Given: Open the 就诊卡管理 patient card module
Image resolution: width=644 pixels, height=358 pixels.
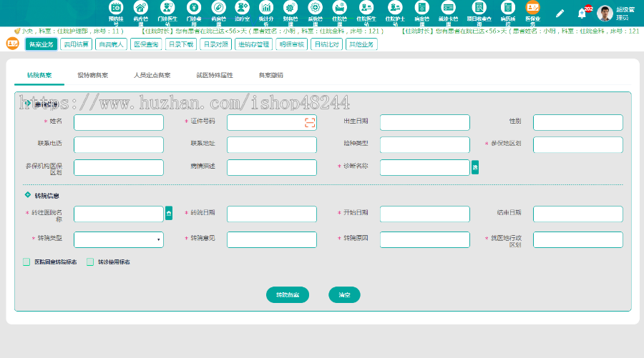Looking at the screenshot, I should [448, 13].
